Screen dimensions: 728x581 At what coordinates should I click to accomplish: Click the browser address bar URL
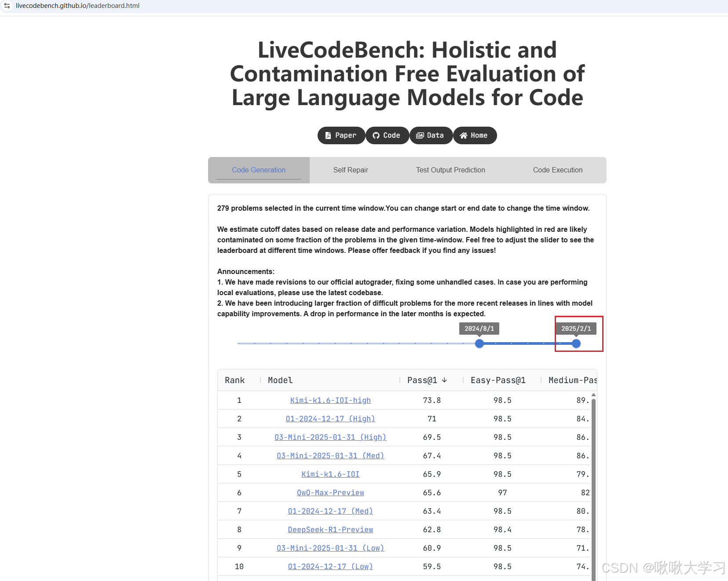pyautogui.click(x=77, y=6)
